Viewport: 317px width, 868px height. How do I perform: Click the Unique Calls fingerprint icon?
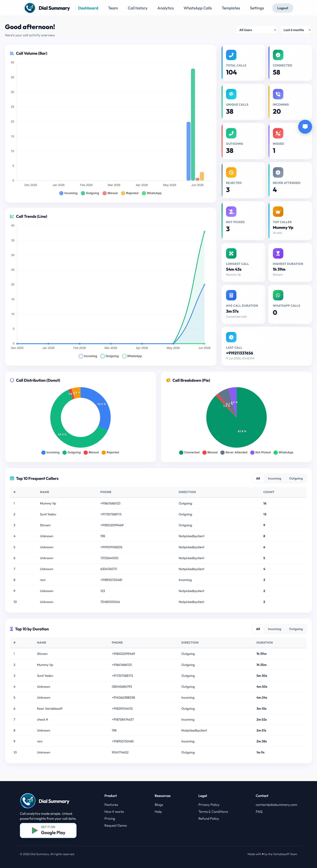point(231,94)
